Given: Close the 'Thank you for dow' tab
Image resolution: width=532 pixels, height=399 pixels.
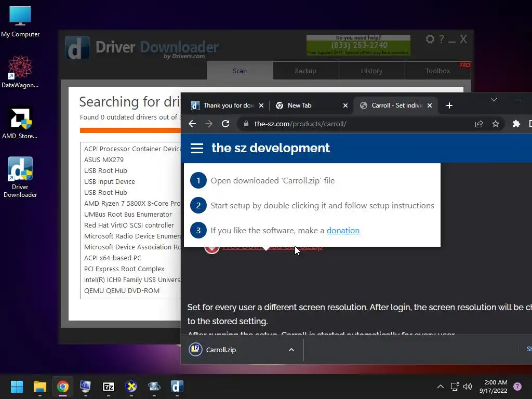Looking at the screenshot, I should coord(261,105).
